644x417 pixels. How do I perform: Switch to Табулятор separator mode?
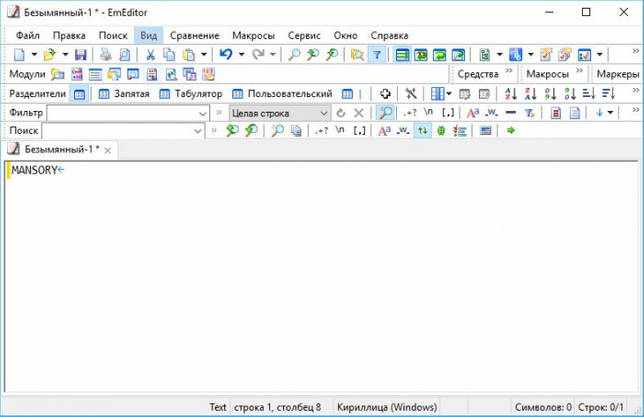click(x=191, y=94)
